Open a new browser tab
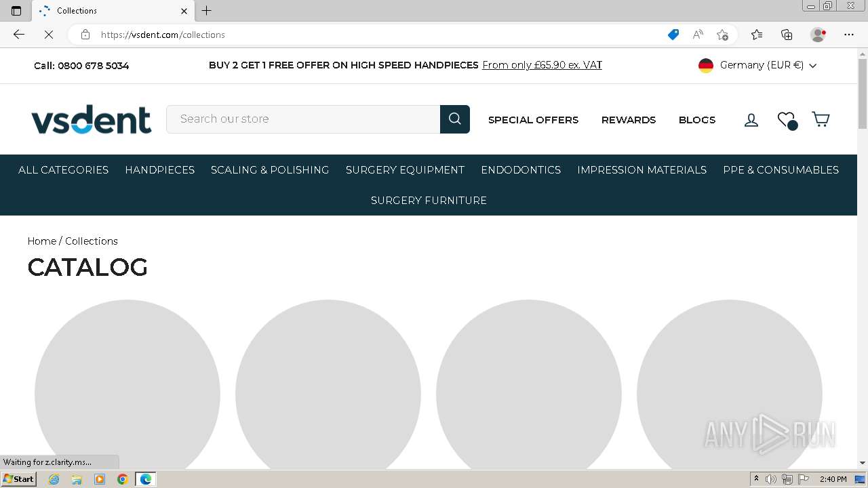The width and height of the screenshot is (868, 488). click(207, 11)
